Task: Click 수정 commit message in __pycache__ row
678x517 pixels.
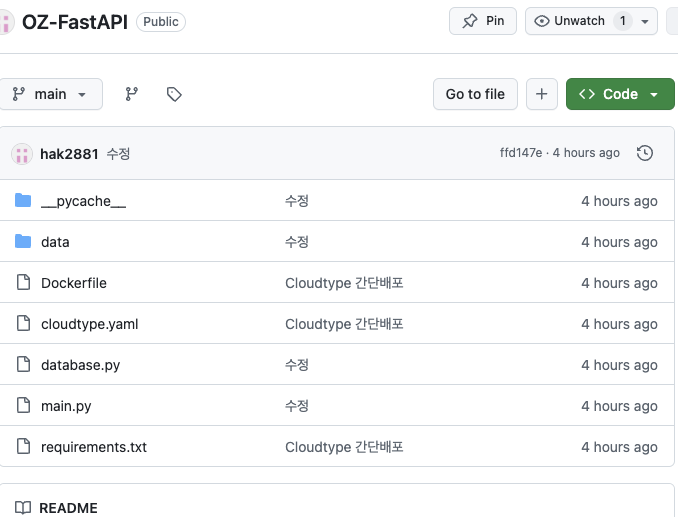Action: click(x=297, y=201)
